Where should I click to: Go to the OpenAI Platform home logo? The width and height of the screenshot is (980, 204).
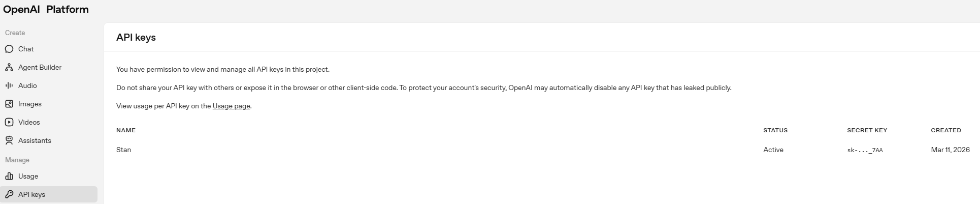(46, 10)
